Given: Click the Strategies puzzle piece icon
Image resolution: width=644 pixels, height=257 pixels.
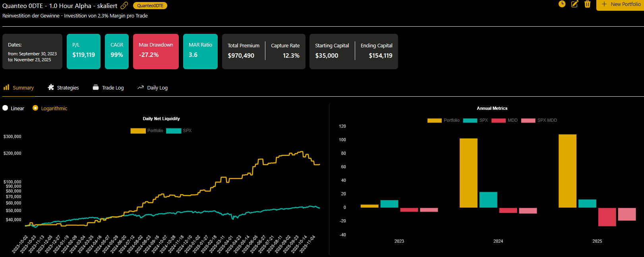Looking at the screenshot, I should (x=51, y=87).
